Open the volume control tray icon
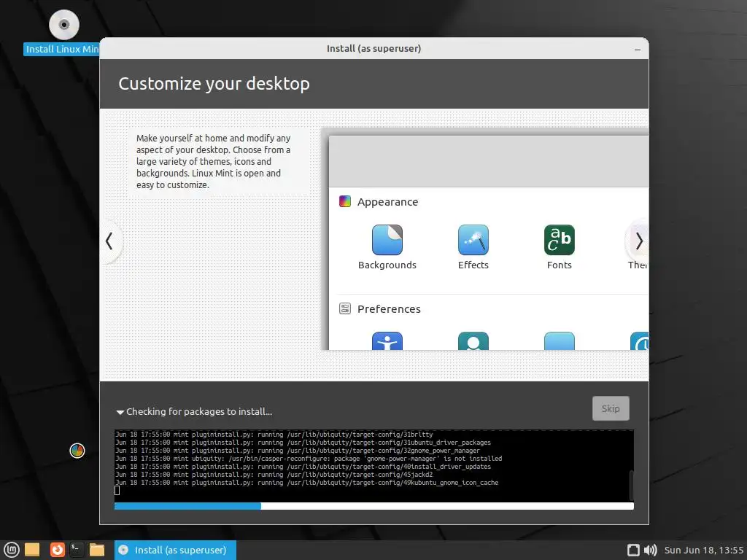This screenshot has width=747, height=560. (x=650, y=550)
